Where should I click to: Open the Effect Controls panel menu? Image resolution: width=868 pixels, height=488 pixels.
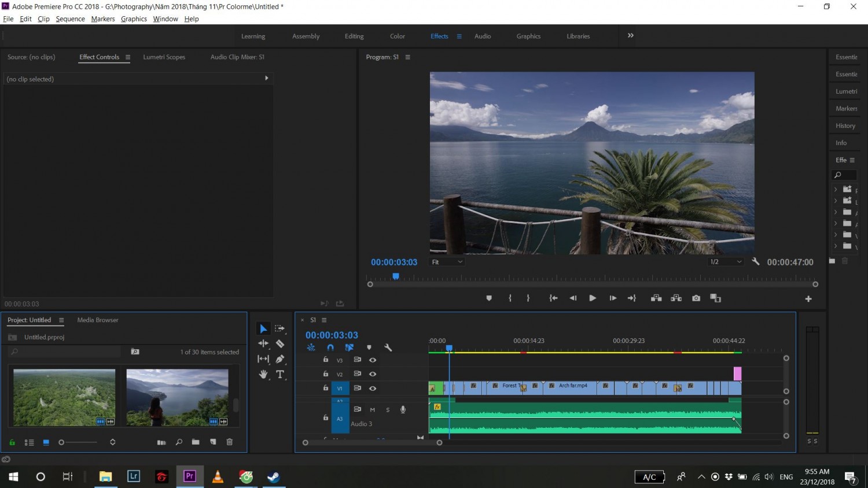[x=128, y=57]
